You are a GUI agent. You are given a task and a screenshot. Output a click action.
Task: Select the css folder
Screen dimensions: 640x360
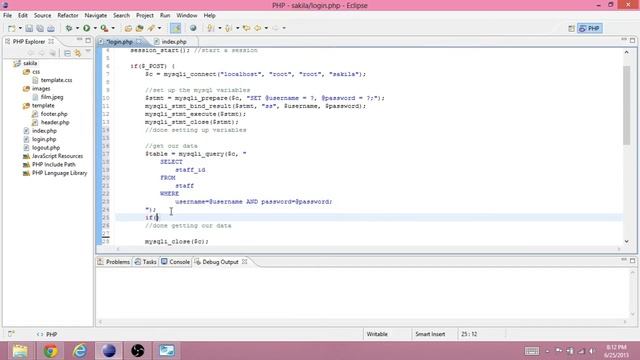click(36, 71)
